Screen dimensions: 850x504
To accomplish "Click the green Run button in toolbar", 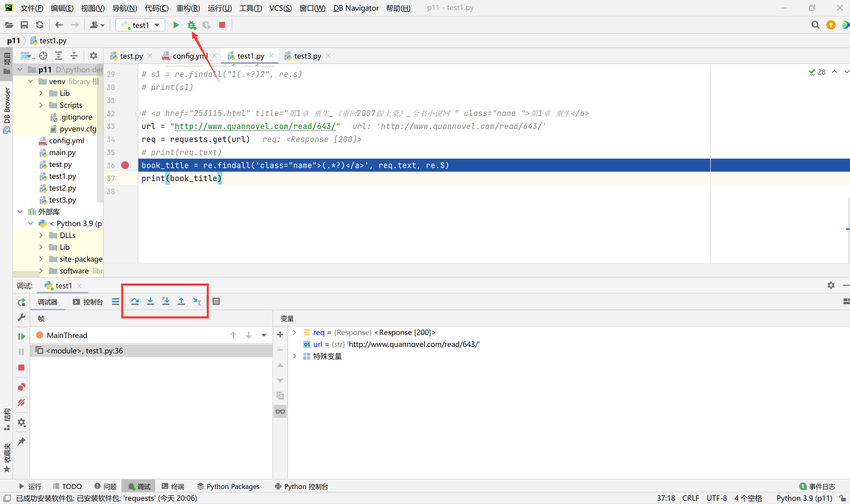I will [176, 25].
